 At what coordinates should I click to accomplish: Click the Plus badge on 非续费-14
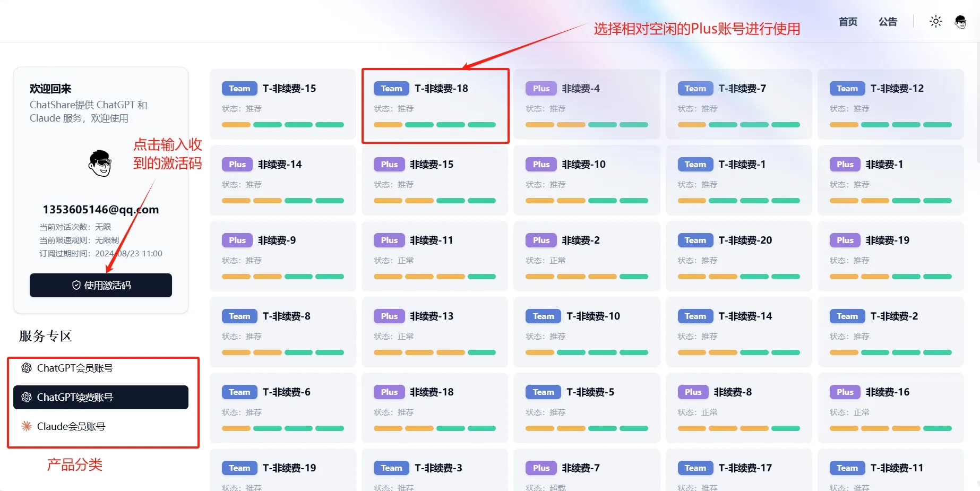[x=237, y=165]
